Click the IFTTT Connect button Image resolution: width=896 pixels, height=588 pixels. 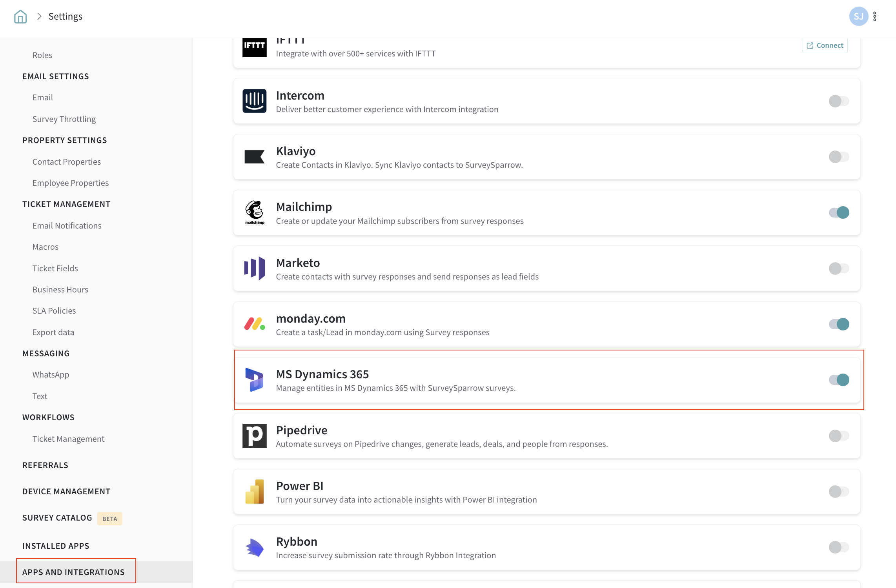(x=825, y=45)
